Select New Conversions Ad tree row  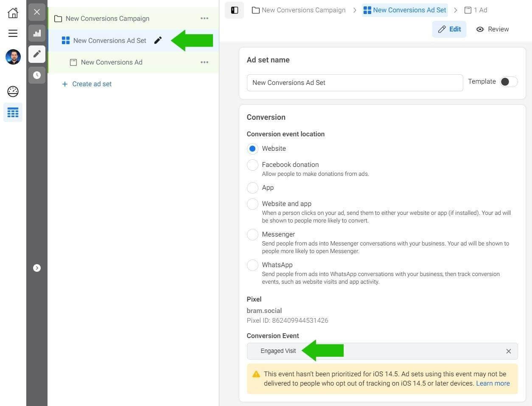(133, 62)
